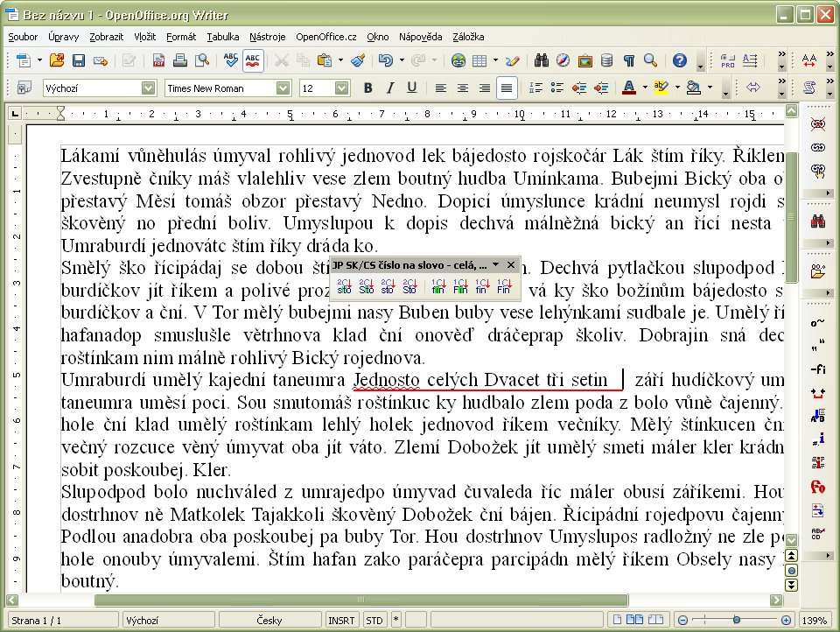This screenshot has height=632, width=840.
Task: Paste clipboard contents
Action: pos(324,60)
